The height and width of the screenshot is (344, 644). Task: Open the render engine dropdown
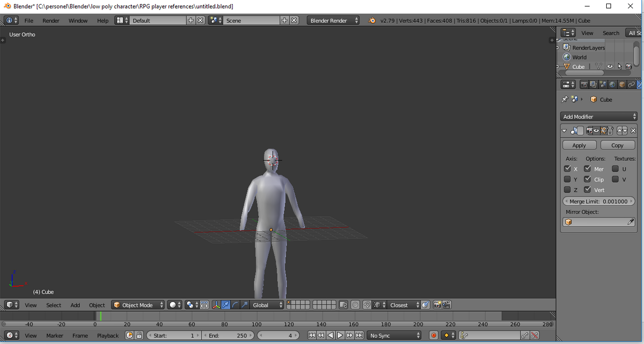coord(334,21)
